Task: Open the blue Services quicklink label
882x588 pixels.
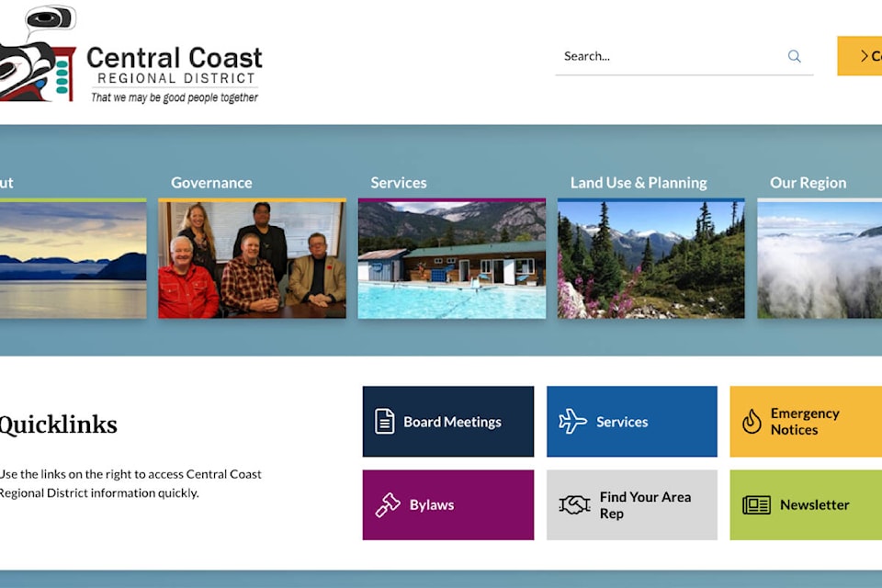Action: (x=622, y=422)
